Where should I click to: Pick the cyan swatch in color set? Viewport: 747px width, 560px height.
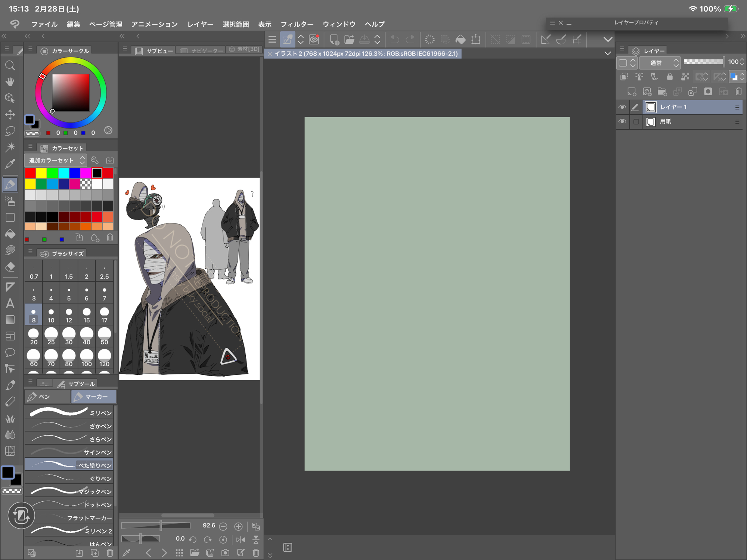(x=63, y=173)
